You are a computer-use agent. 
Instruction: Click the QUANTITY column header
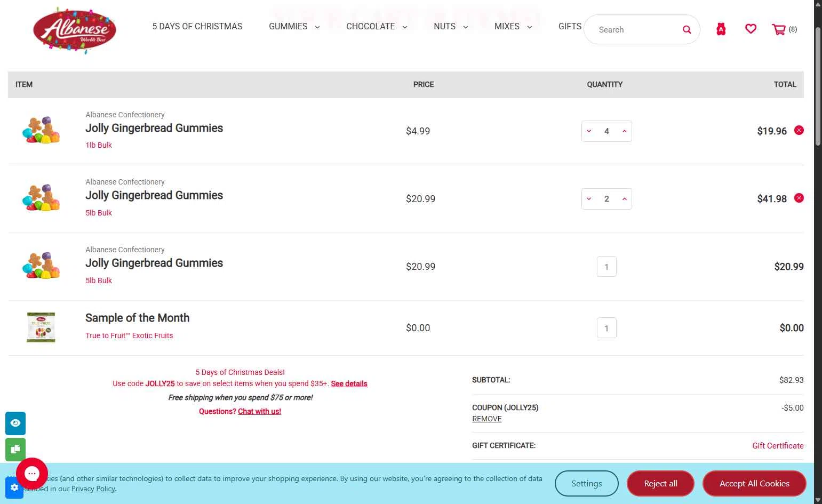[x=605, y=84]
